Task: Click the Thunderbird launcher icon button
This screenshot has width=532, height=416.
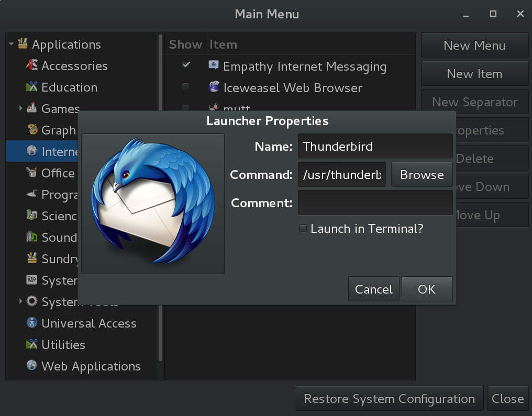Action: [x=153, y=204]
